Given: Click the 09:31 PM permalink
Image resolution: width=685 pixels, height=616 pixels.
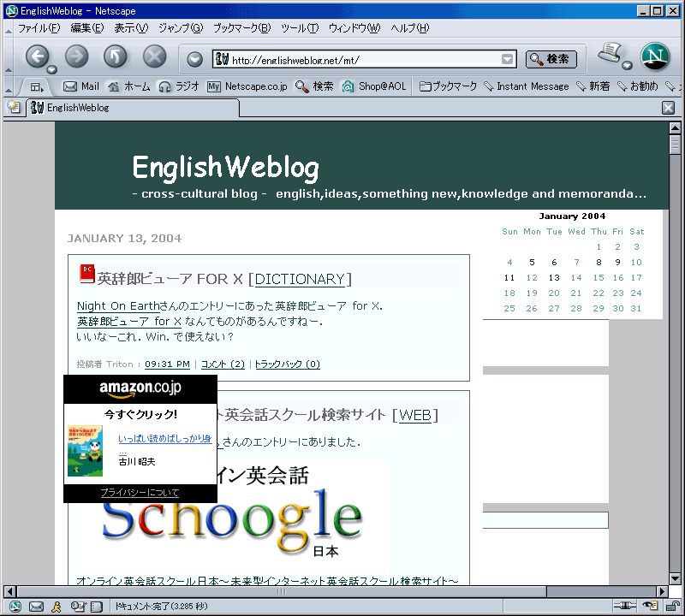Looking at the screenshot, I should click(167, 364).
